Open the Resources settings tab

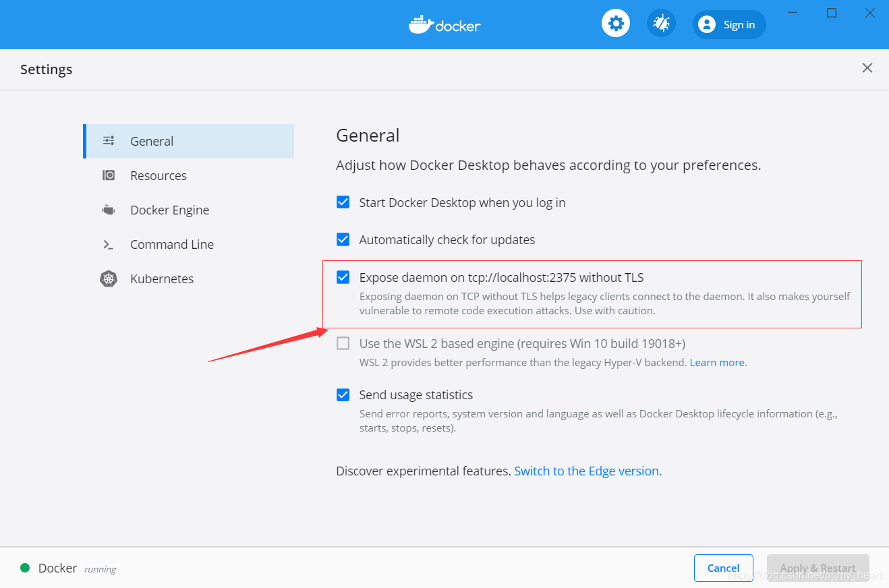(188, 175)
